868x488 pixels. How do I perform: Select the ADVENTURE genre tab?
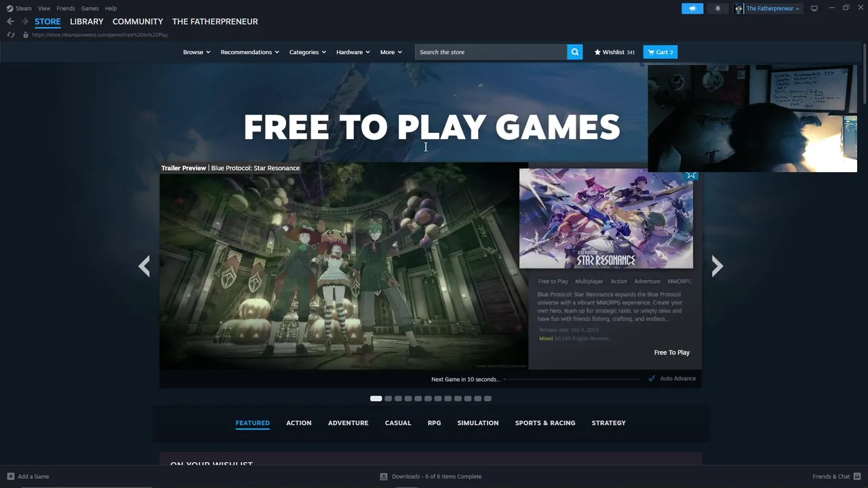coord(348,423)
